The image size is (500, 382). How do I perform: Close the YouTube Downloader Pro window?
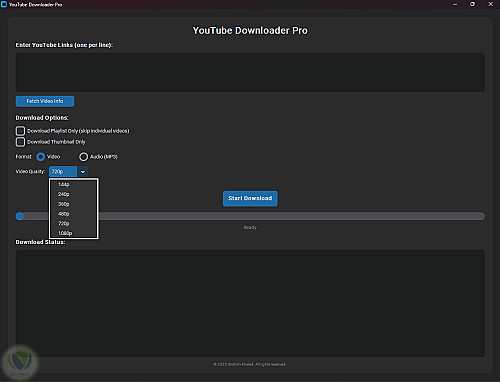tap(490, 4)
